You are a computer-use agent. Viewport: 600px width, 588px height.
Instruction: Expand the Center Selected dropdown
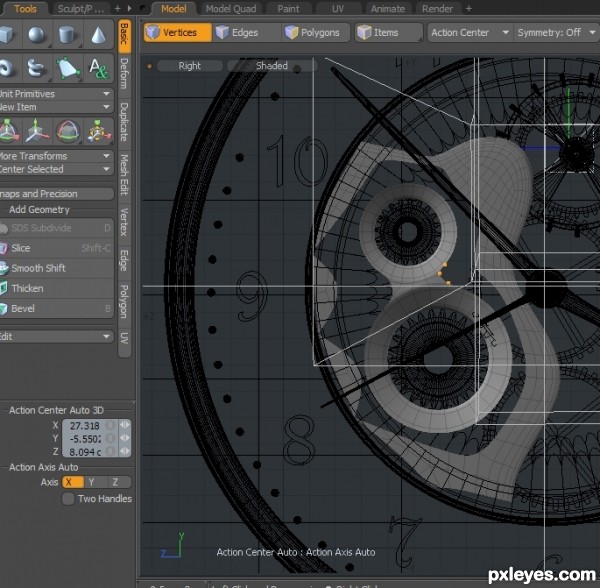coord(56,169)
